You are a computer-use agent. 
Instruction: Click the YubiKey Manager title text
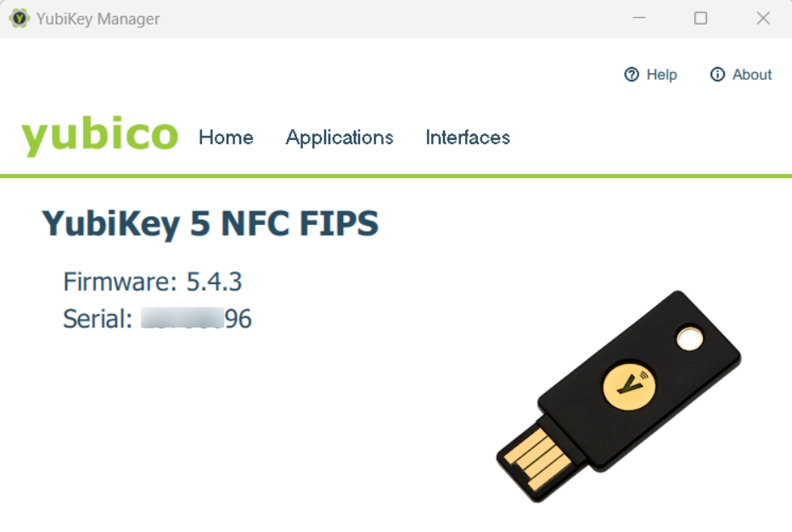tap(98, 20)
